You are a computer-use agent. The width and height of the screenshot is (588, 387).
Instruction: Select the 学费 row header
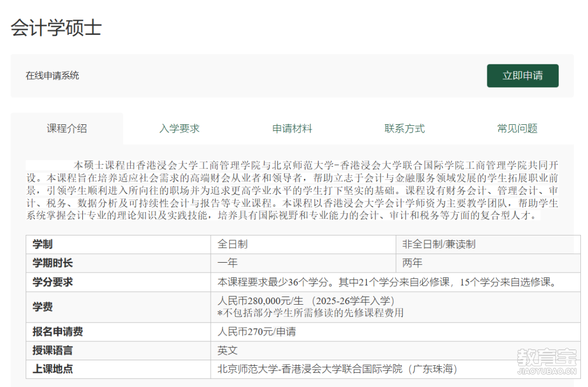tap(118, 307)
